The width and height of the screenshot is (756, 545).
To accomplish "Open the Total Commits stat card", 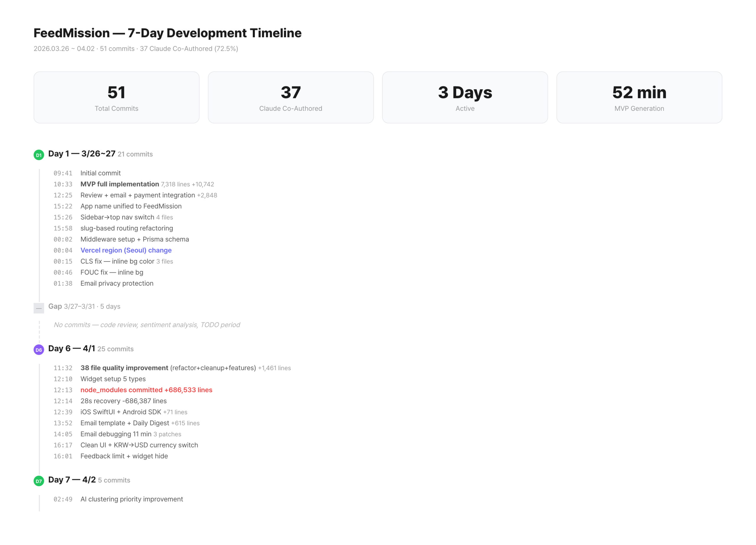I will tap(116, 97).
